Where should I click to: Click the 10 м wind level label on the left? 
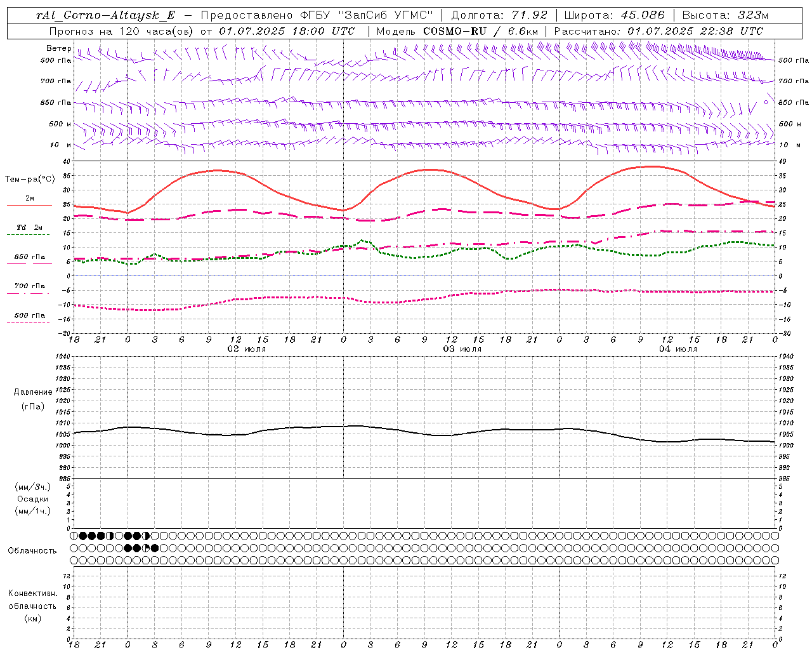click(60, 145)
